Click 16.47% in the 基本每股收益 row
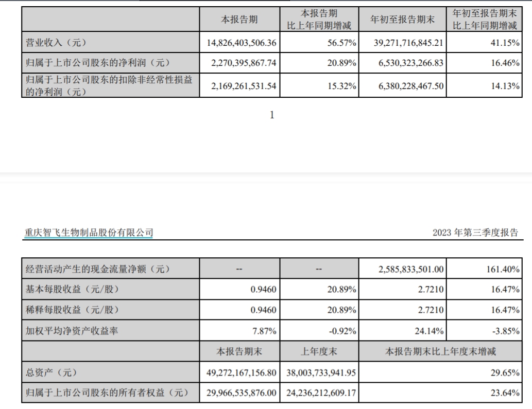 tap(505, 289)
